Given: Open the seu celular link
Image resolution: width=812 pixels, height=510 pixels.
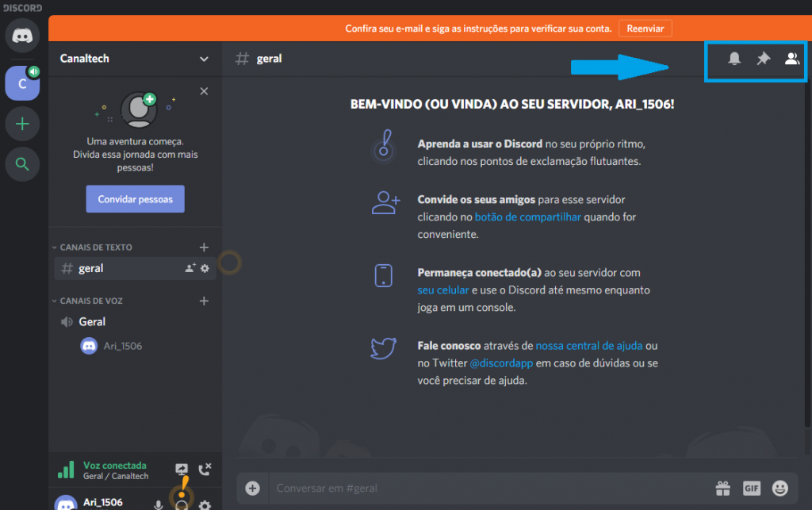Looking at the screenshot, I should tap(442, 290).
